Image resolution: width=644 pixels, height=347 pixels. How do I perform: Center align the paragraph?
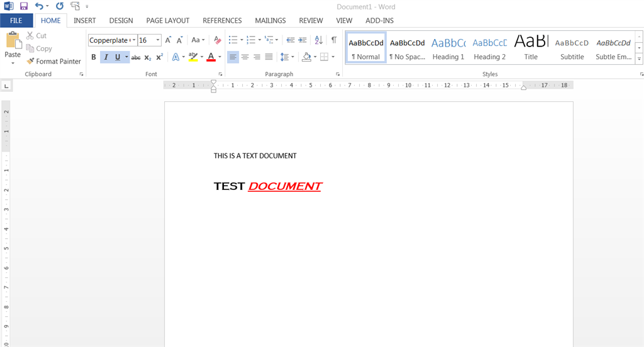coord(245,57)
